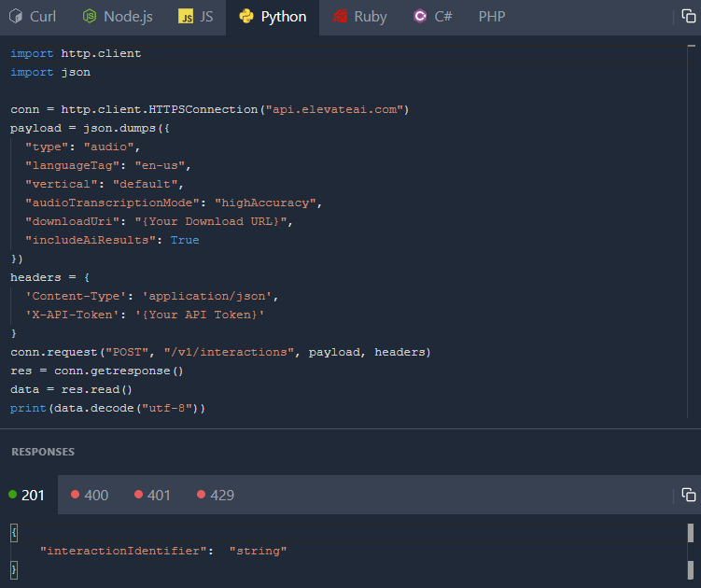Viewport: 701px width, 588px height.
Task: Copy the response example JSON
Action: click(689, 495)
